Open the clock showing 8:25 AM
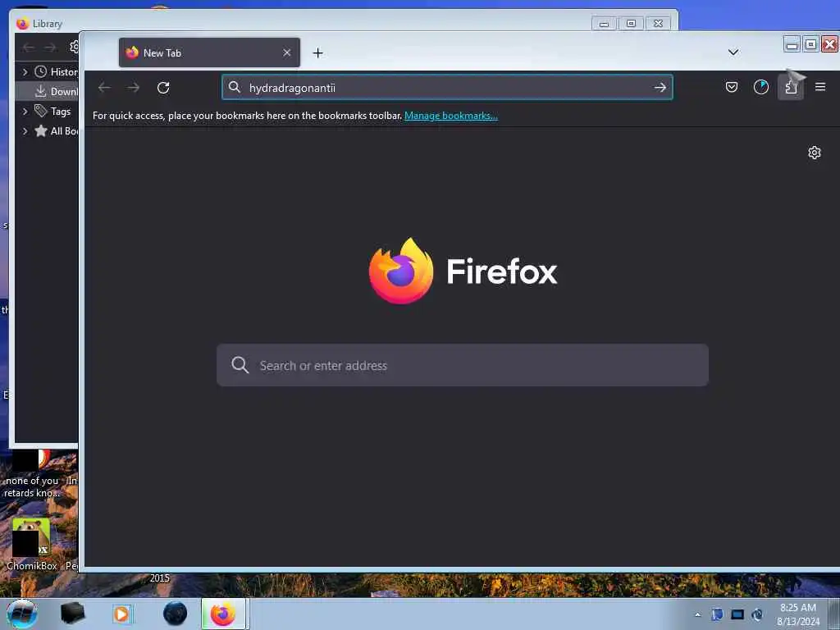This screenshot has height=630, width=840. pyautogui.click(x=797, y=614)
